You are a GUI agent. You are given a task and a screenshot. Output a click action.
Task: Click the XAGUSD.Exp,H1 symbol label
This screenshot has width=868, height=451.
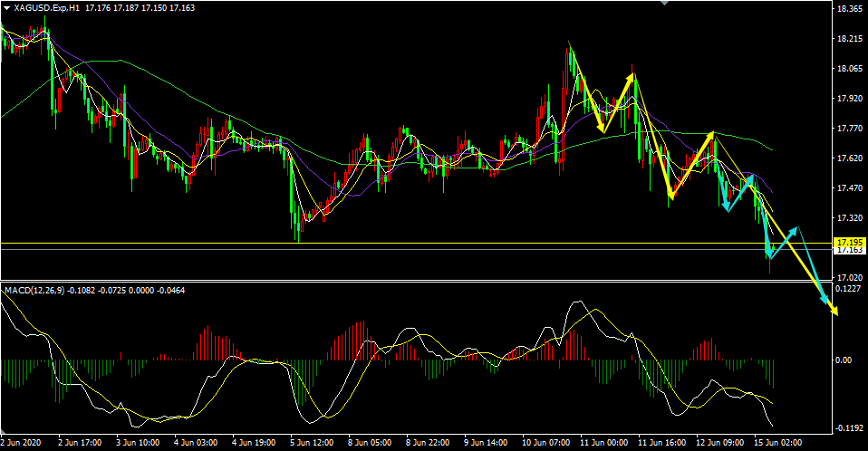pos(47,8)
